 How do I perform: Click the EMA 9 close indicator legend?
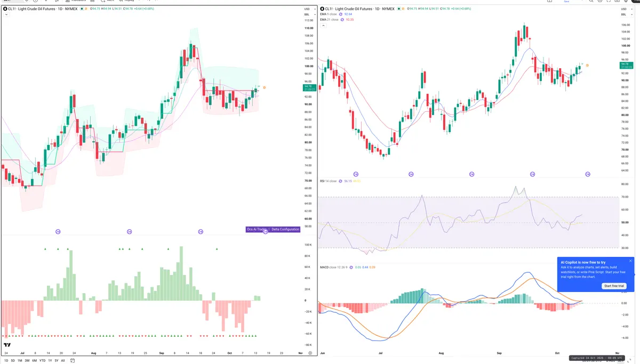(x=329, y=14)
